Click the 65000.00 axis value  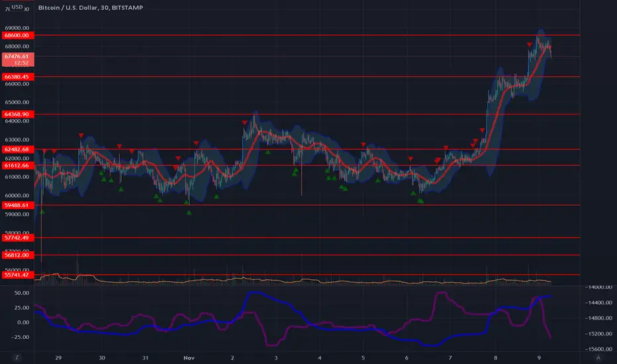click(x=17, y=102)
